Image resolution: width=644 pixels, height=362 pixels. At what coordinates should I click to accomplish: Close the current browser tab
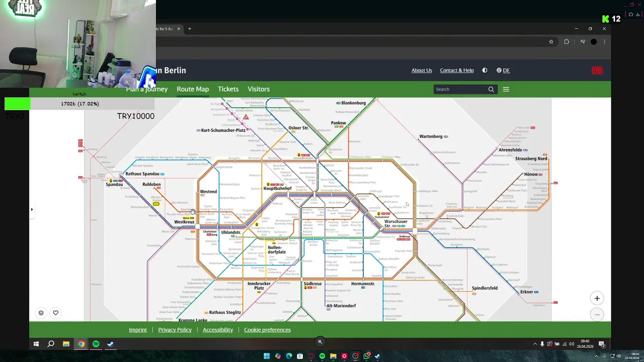179,29
